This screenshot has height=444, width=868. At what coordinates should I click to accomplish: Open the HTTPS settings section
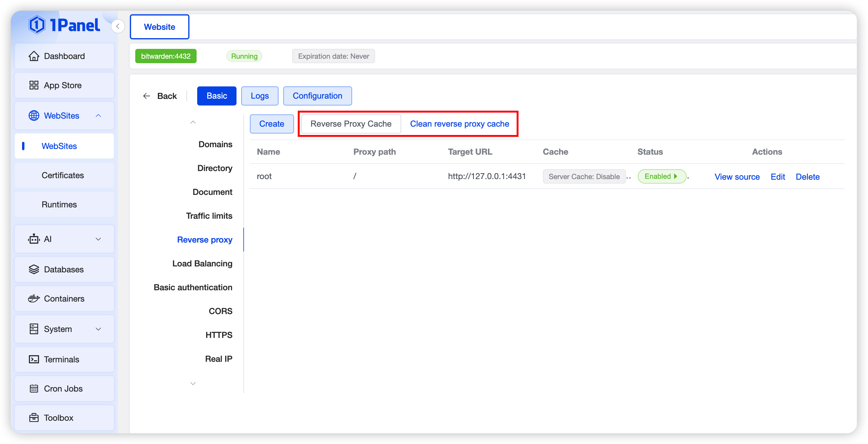pyautogui.click(x=219, y=335)
